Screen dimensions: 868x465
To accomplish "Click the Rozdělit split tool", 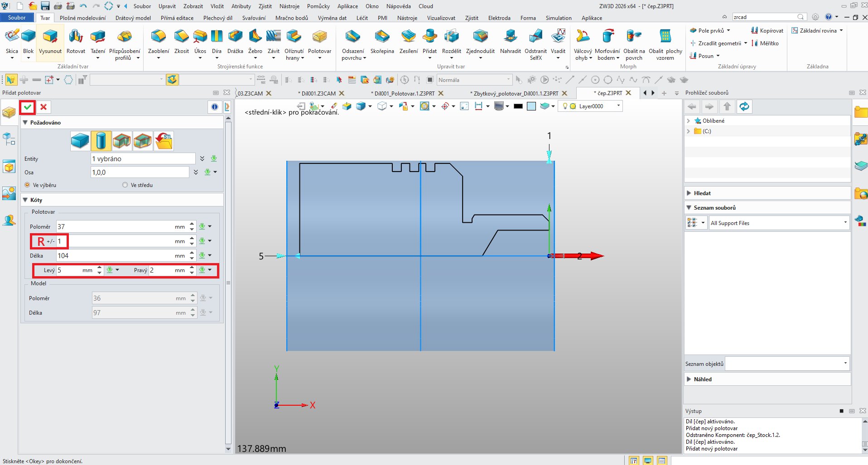I will pos(451,42).
